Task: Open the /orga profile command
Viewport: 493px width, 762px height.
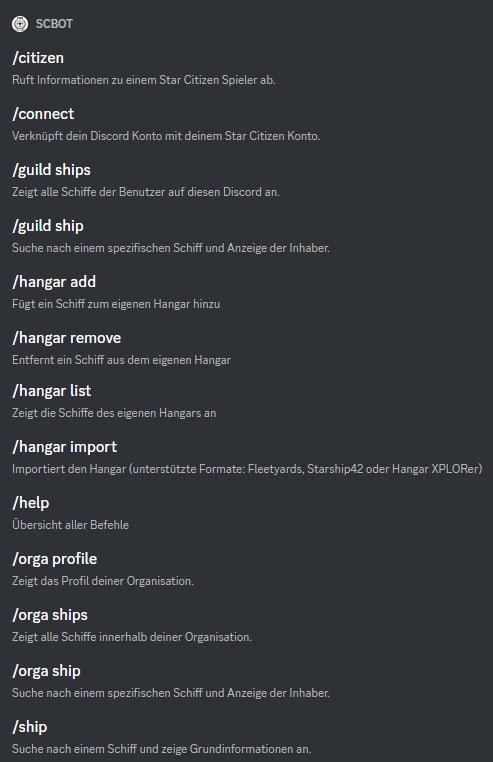Action: coord(54,559)
